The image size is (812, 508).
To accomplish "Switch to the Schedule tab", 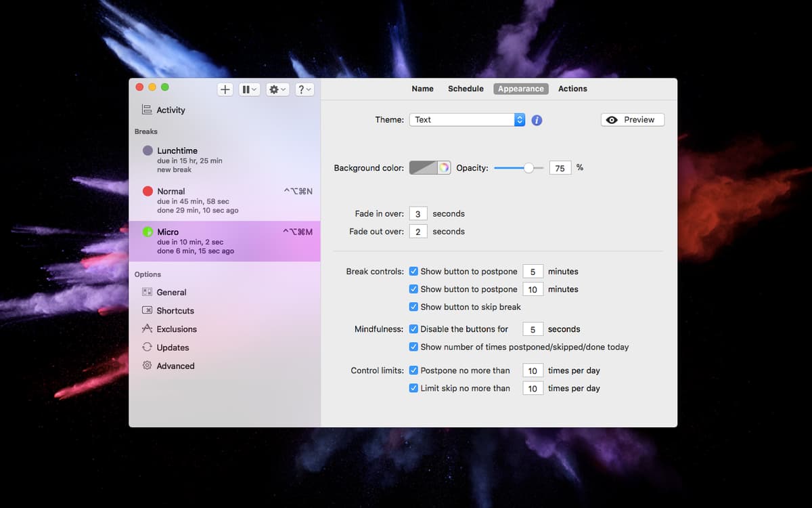I will pos(466,89).
